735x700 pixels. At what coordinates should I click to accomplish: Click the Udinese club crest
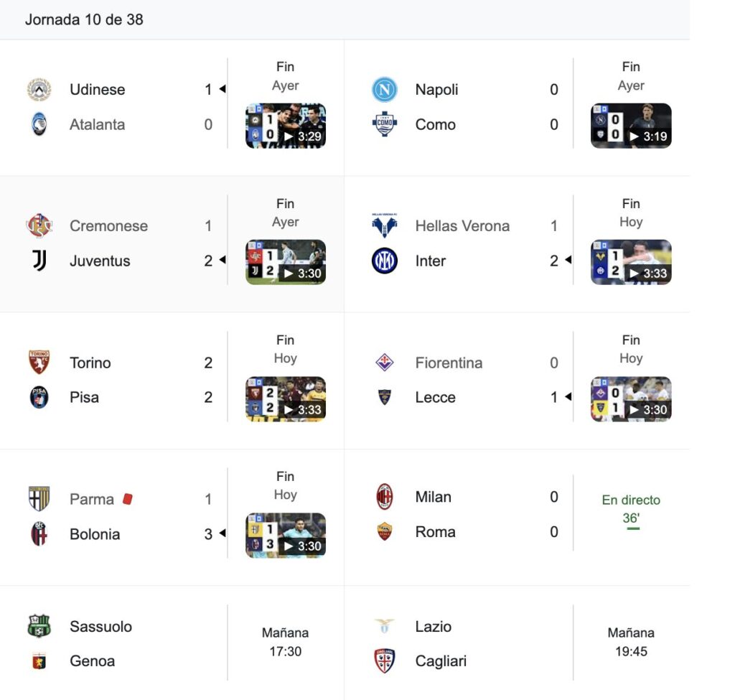[x=39, y=90]
